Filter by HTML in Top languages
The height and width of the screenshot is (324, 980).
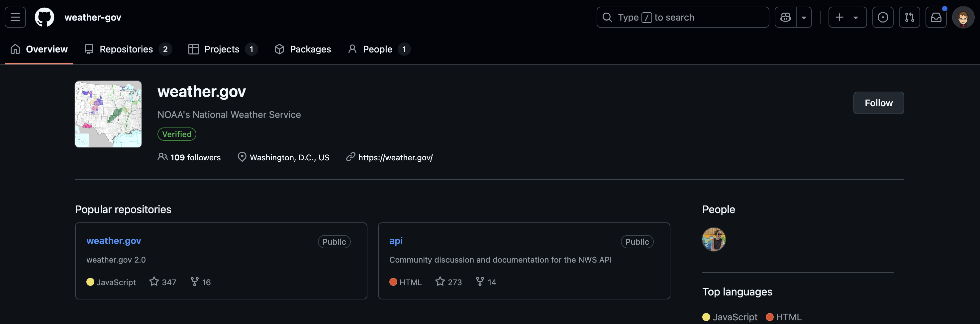click(784, 317)
